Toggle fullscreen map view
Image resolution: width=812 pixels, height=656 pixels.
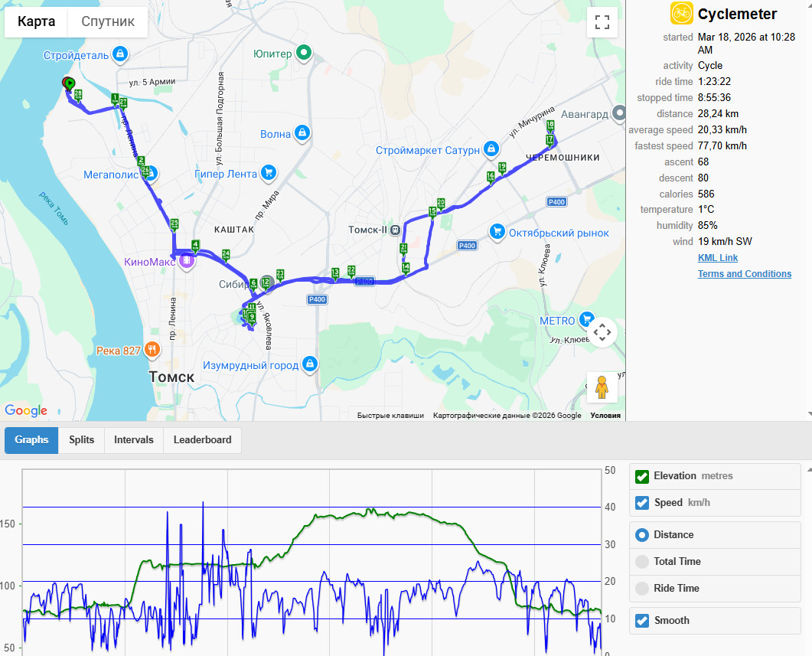(x=602, y=22)
